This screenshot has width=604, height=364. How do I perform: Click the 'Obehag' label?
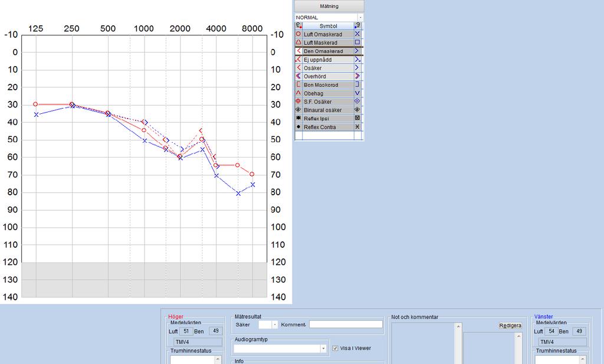[314, 93]
